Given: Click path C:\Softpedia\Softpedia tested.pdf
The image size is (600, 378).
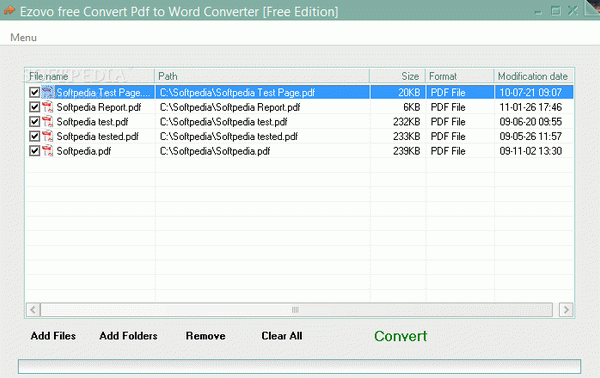Looking at the screenshot, I should point(229,136).
